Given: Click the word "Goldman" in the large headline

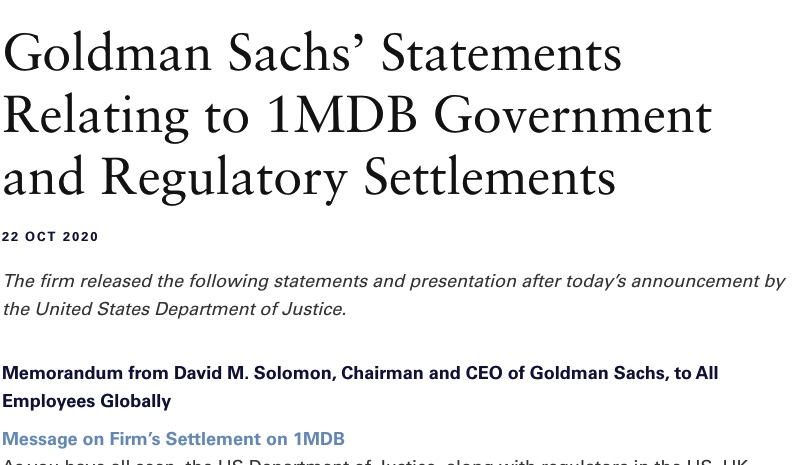Looking at the screenshot, I should point(107,53).
